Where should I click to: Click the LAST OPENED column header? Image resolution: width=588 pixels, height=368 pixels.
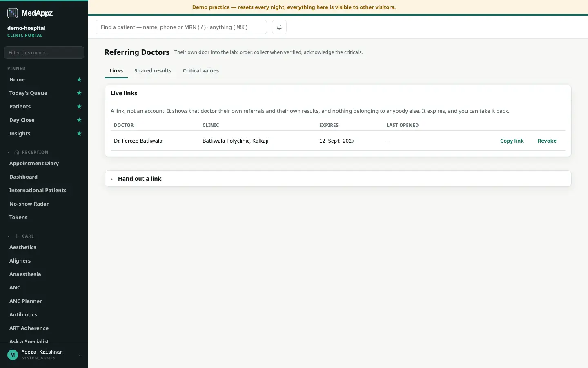pyautogui.click(x=403, y=125)
